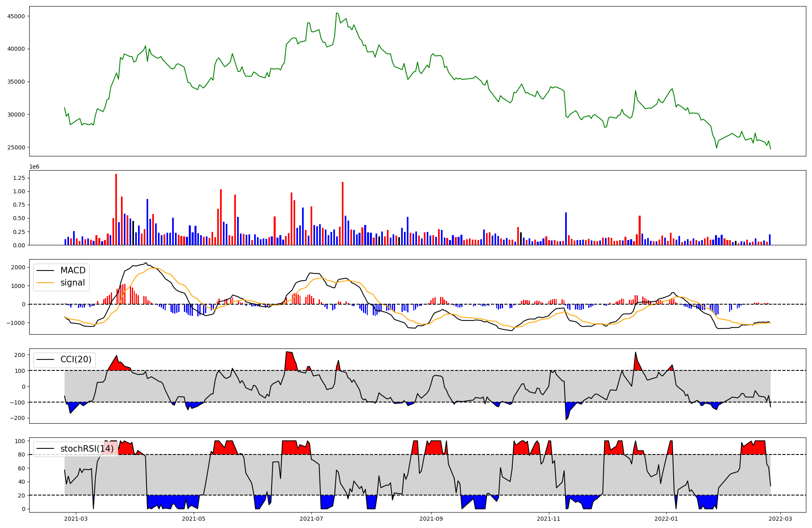The height and width of the screenshot is (528, 812).
Task: Click the 80 stochRSI axis tick label
Action: tap(22, 454)
